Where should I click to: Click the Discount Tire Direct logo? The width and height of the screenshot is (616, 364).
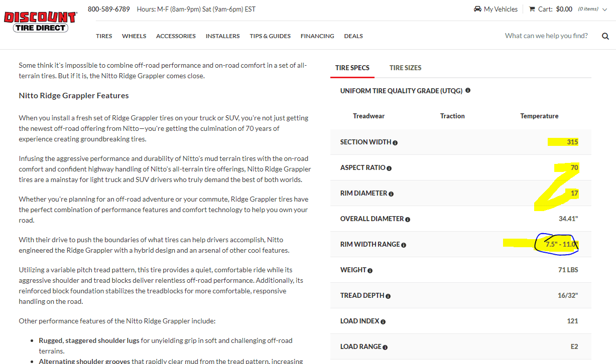(x=40, y=22)
